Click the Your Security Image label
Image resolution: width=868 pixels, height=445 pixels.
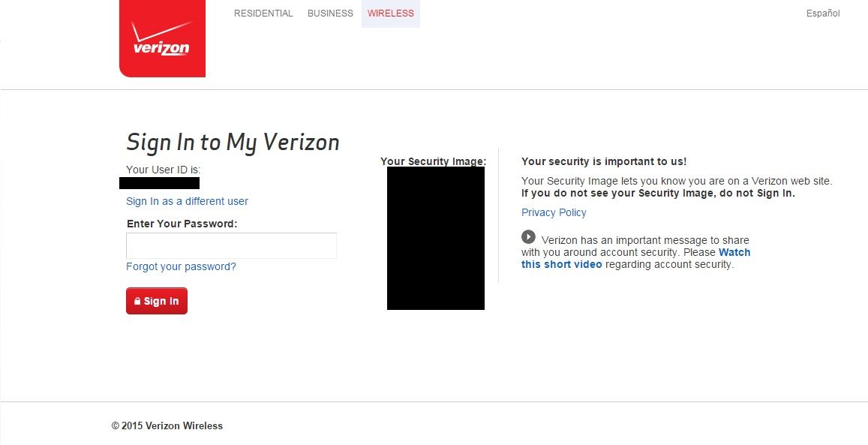coord(433,161)
